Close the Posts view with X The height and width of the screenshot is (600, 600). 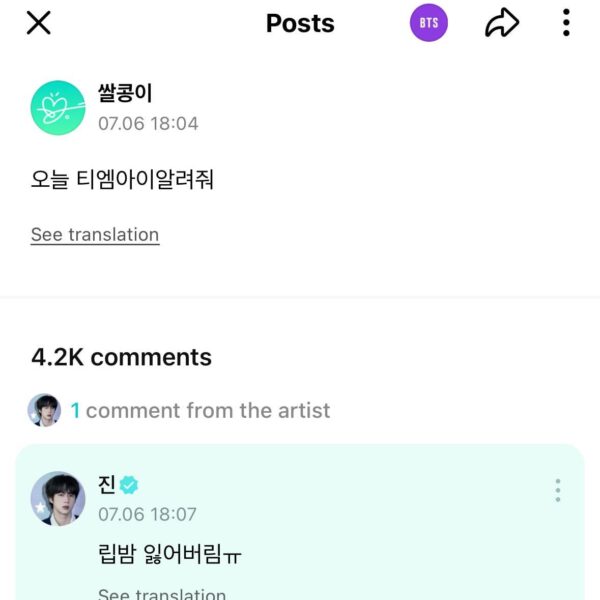(x=38, y=23)
